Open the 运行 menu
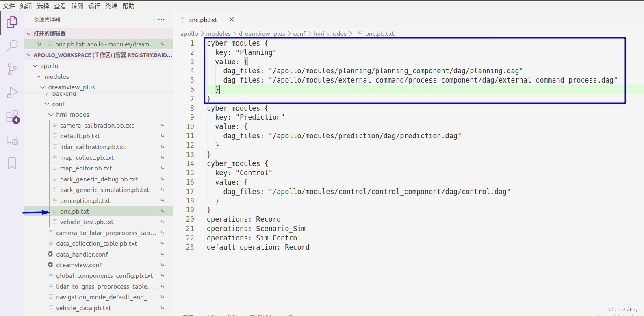This screenshot has width=644, height=316. (94, 6)
